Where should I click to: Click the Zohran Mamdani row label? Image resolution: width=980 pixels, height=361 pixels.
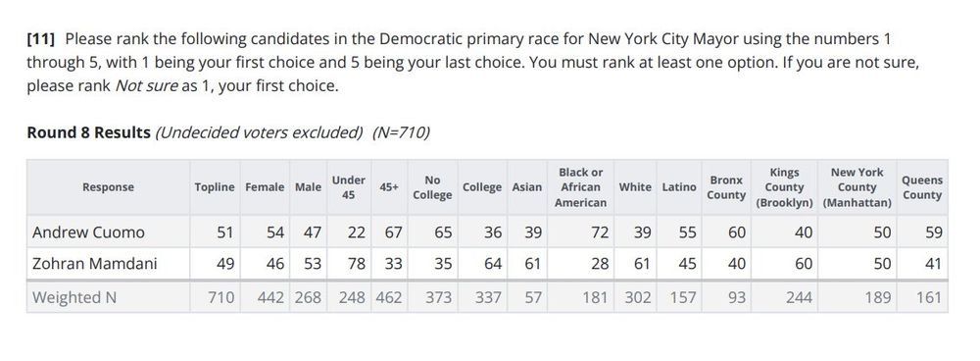[95, 264]
